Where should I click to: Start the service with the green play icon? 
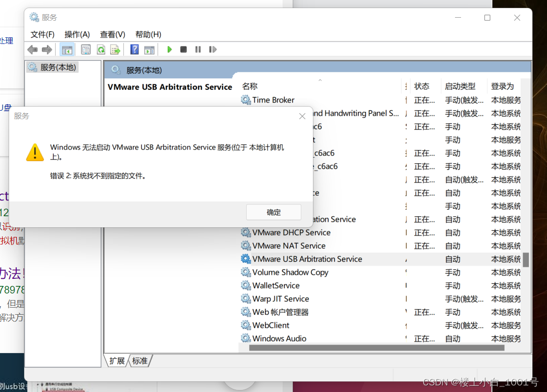pos(169,50)
